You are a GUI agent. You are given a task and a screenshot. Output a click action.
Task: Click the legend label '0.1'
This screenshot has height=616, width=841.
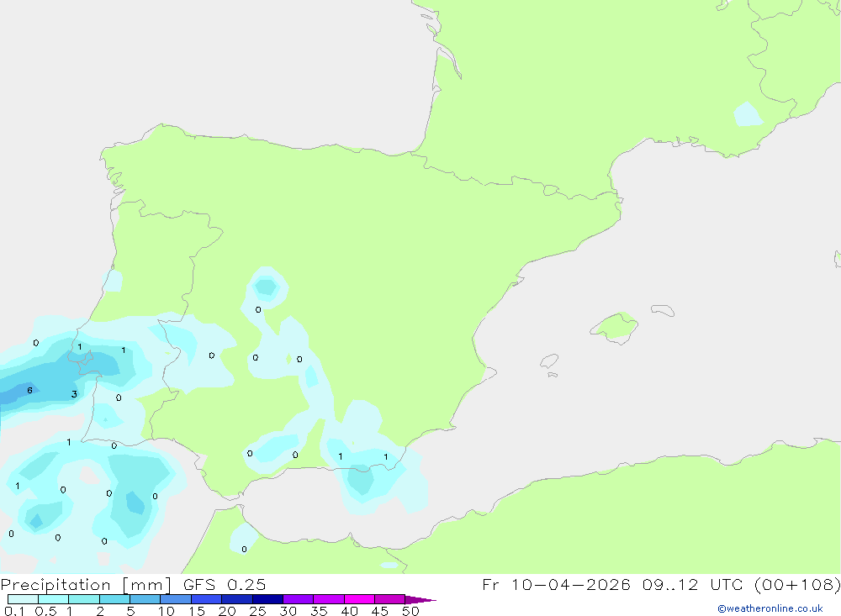pyautogui.click(x=14, y=611)
